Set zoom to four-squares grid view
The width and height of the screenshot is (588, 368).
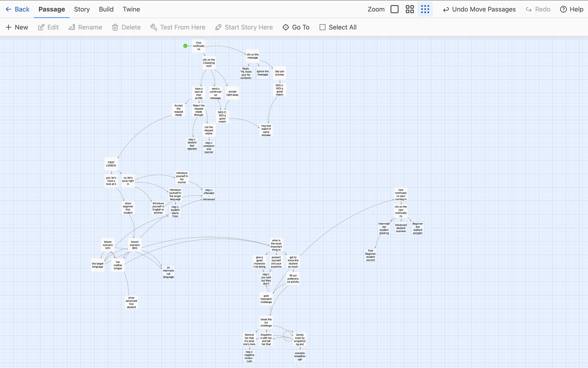tap(409, 9)
